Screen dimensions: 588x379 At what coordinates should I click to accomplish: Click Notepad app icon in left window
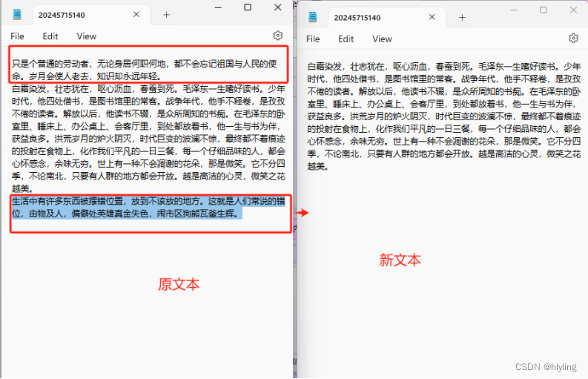click(17, 15)
